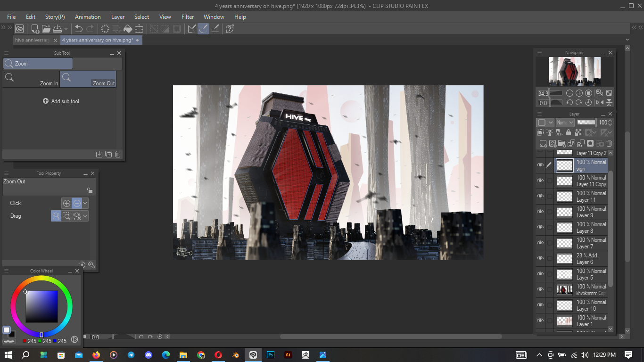Toggle Set as Reference Layer lighthouse icon
This screenshot has height=362, width=644.
pos(550,132)
